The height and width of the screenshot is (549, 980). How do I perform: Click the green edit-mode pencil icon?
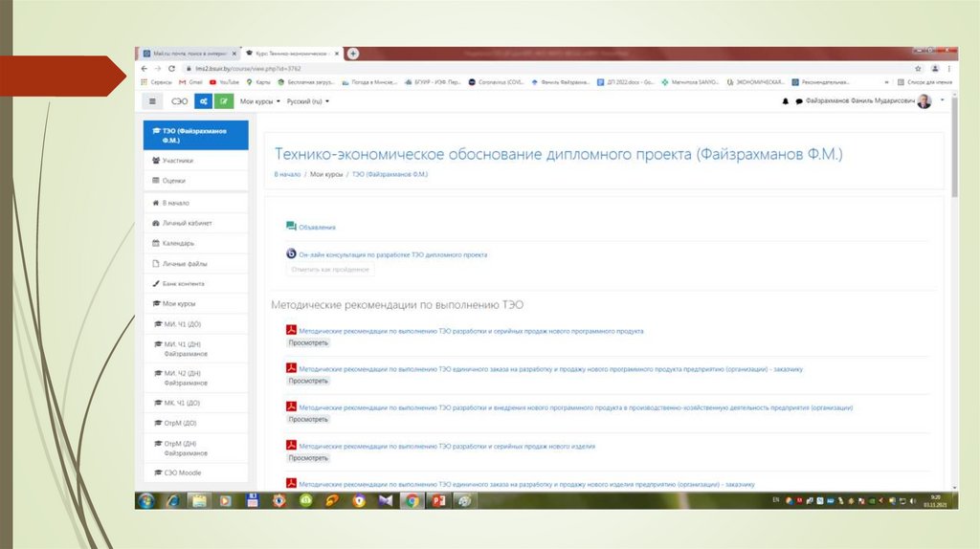[224, 101]
